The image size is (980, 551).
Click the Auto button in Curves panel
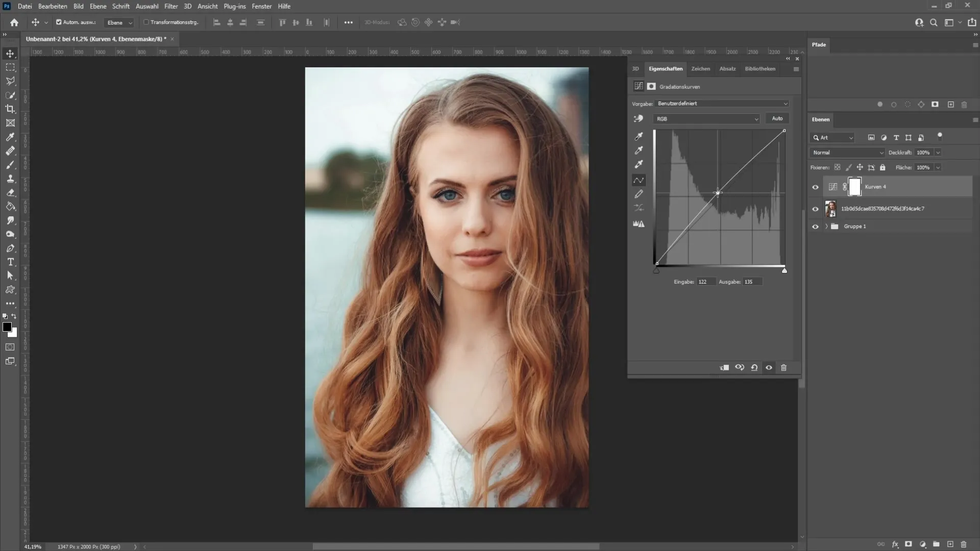pyautogui.click(x=777, y=118)
